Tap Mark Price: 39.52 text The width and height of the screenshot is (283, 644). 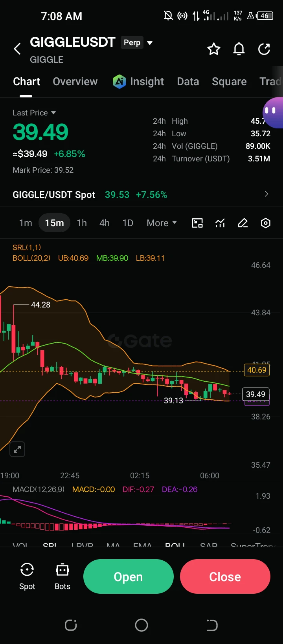43,170
